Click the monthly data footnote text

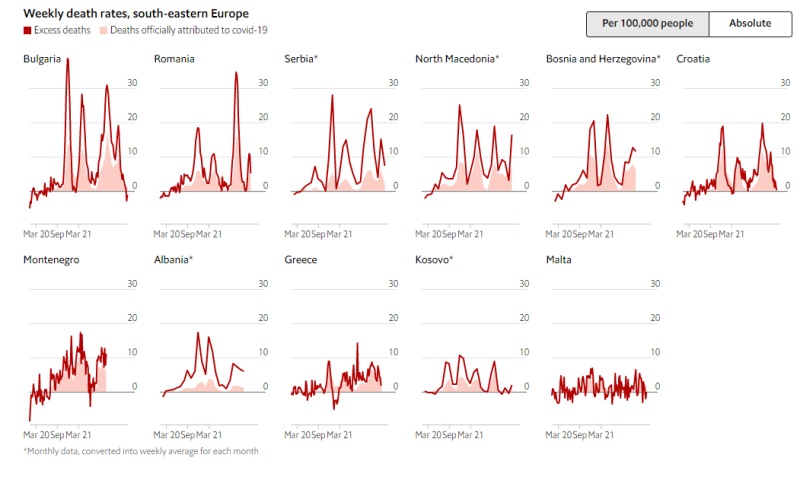pyautogui.click(x=140, y=451)
